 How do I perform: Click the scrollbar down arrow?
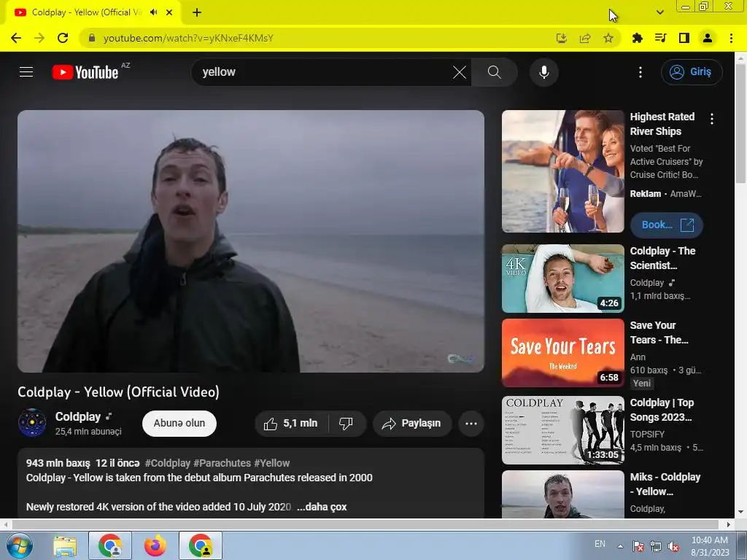tap(740, 513)
